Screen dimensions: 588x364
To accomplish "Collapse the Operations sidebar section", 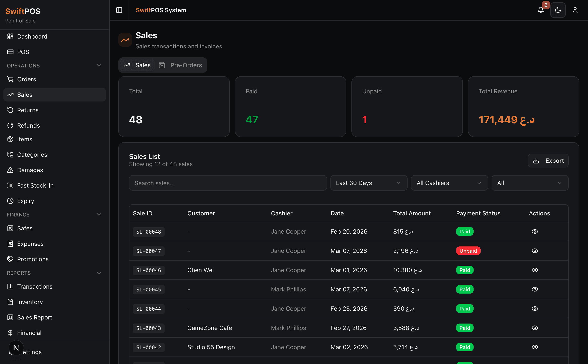I will pyautogui.click(x=99, y=66).
